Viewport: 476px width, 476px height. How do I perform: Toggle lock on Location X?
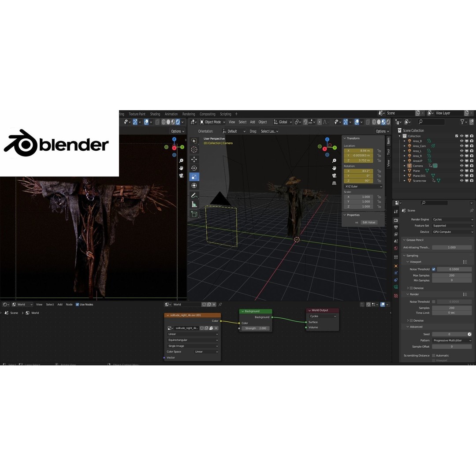379,151
